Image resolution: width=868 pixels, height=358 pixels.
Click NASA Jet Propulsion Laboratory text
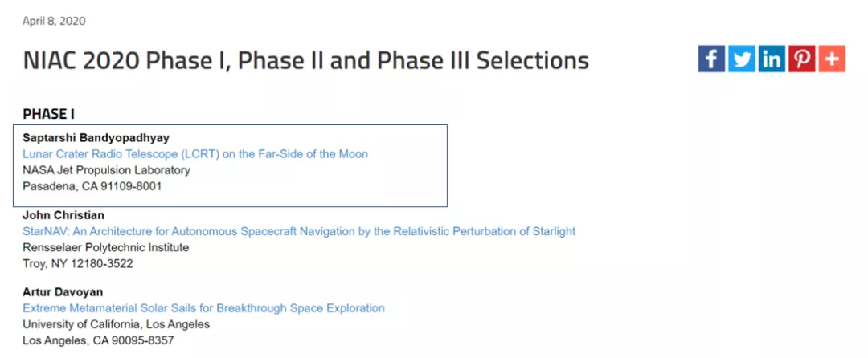[106, 170]
